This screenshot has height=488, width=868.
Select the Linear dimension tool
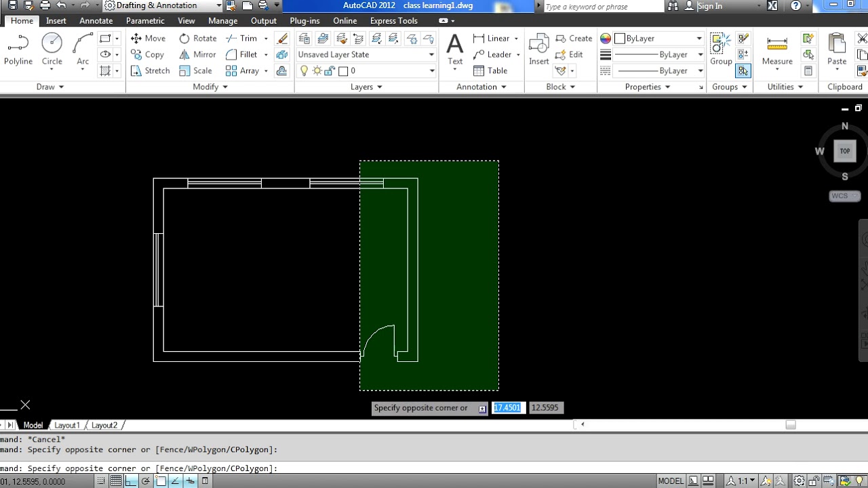pyautogui.click(x=492, y=39)
